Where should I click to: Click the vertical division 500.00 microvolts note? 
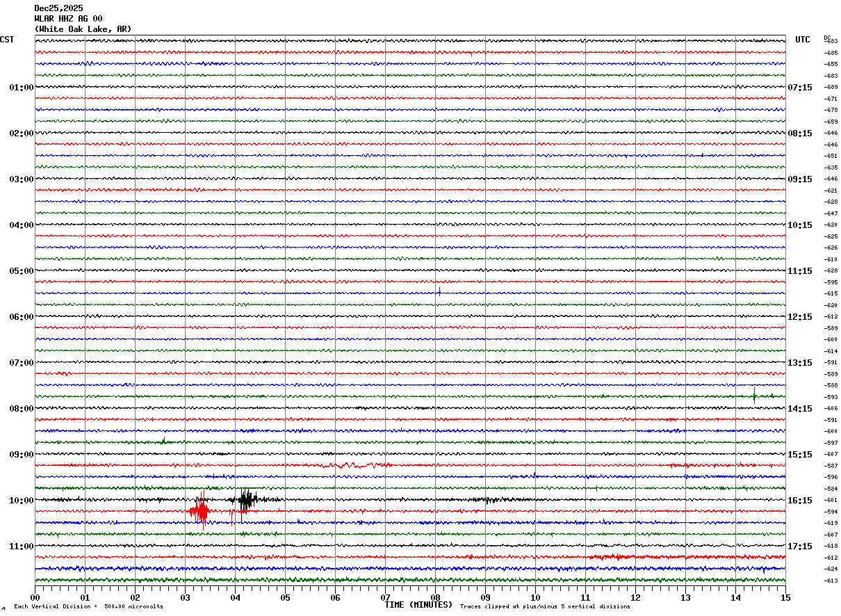pyautogui.click(x=88, y=607)
